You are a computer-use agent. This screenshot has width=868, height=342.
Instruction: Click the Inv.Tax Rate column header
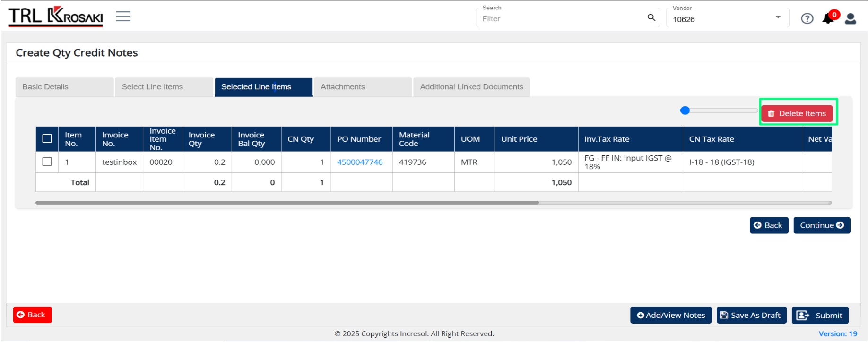(x=630, y=139)
